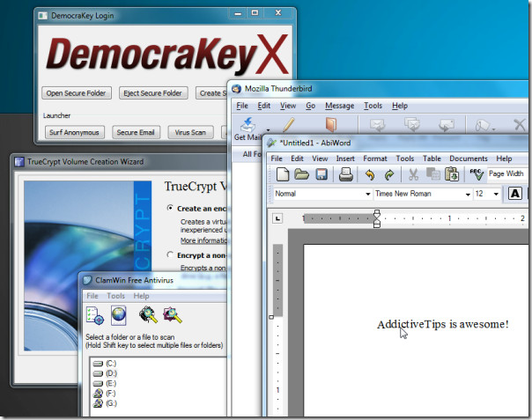Click the TrueCrypt Volume Creation Wizard title bar

coord(121,162)
